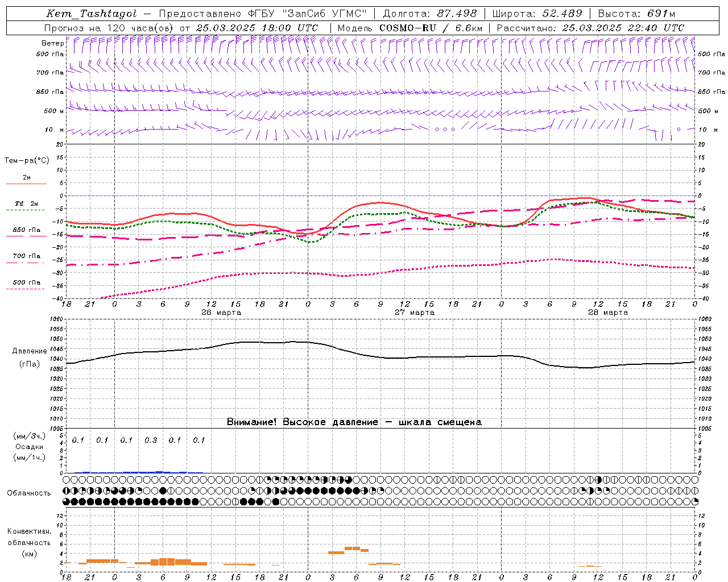Click the 26 марта date label

221,313
